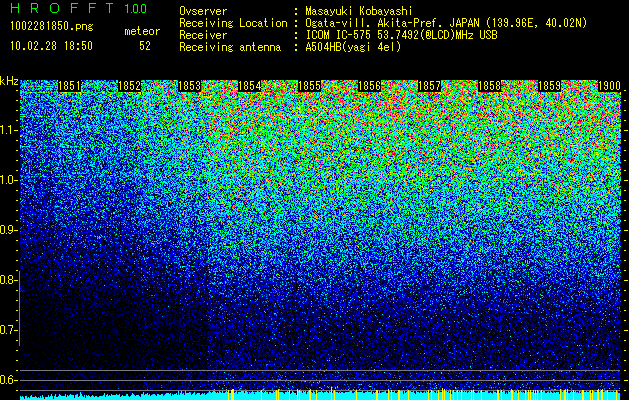
Task: Click the meteor count value 52
Action: [x=145, y=46]
